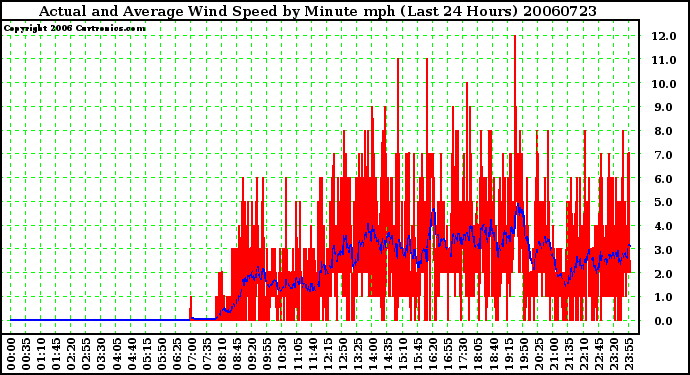Click the 00:00 time label
Viewport: 690px width, 375px height.
click(x=11, y=354)
